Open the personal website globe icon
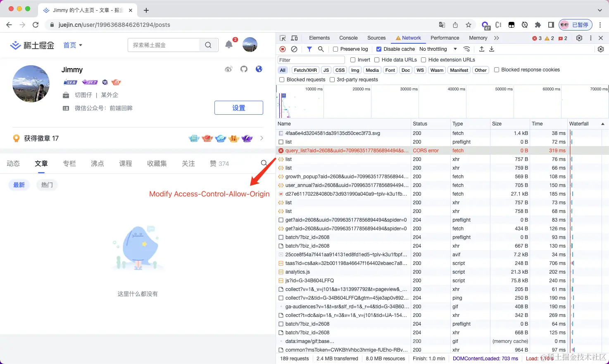Screen dimensions: 609x364 [259, 69]
